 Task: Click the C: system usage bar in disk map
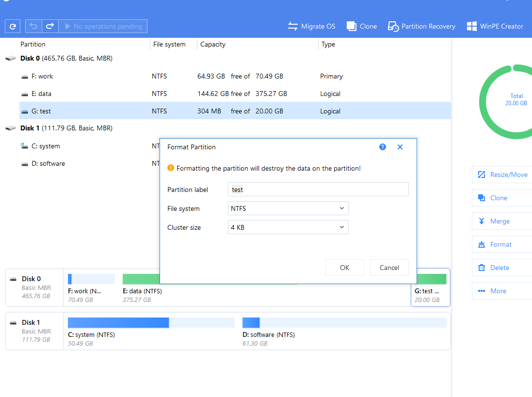[151, 322]
